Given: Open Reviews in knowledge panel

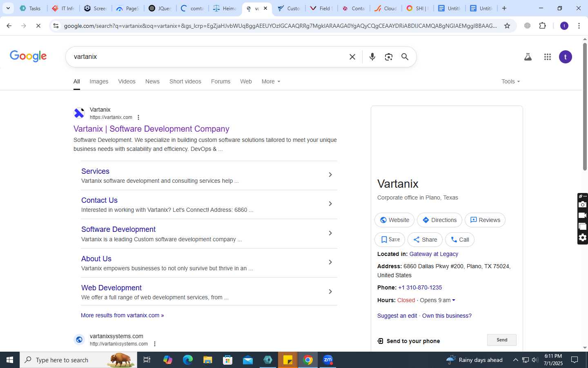Looking at the screenshot, I should pos(485,220).
